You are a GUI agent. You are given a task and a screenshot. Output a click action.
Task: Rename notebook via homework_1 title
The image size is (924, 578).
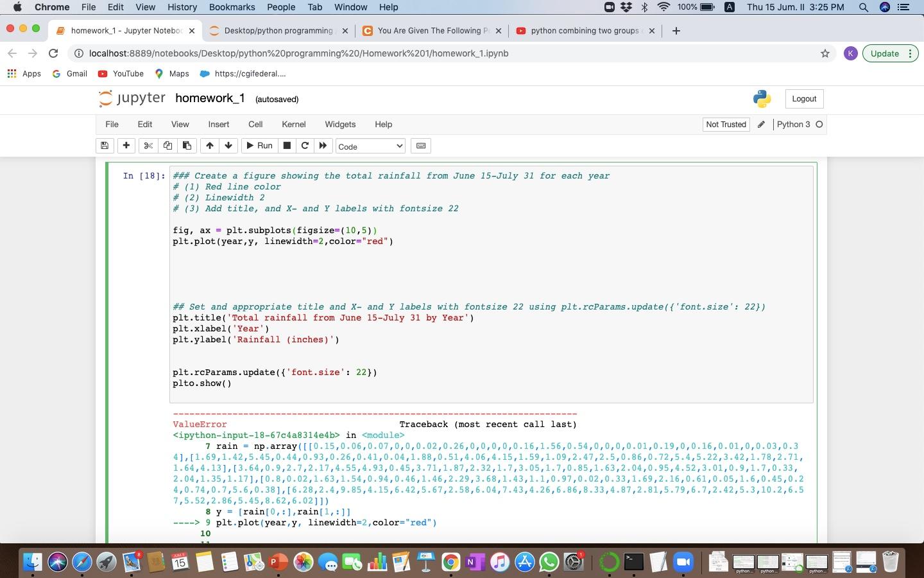click(x=210, y=98)
